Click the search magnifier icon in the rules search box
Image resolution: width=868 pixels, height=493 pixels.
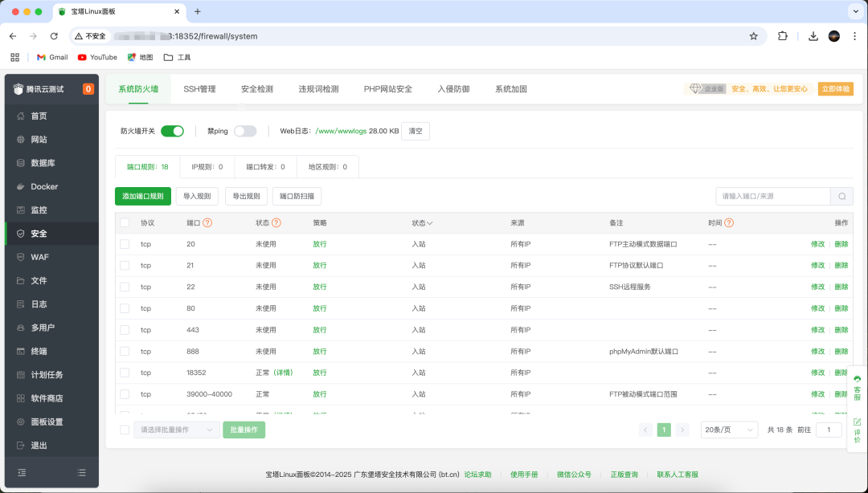click(x=841, y=196)
